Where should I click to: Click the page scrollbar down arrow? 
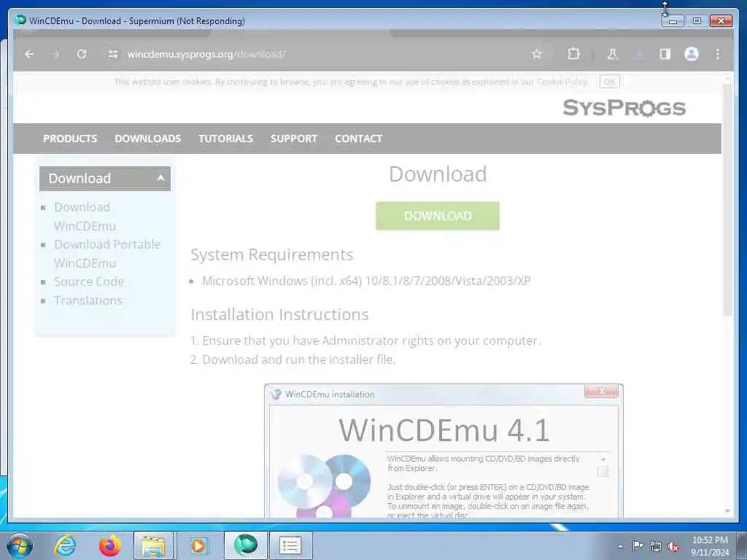(x=727, y=511)
